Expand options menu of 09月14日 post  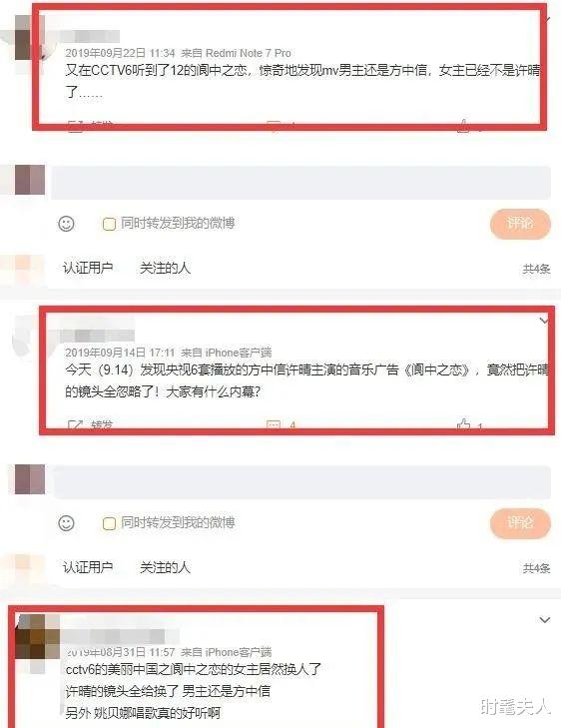(x=544, y=321)
